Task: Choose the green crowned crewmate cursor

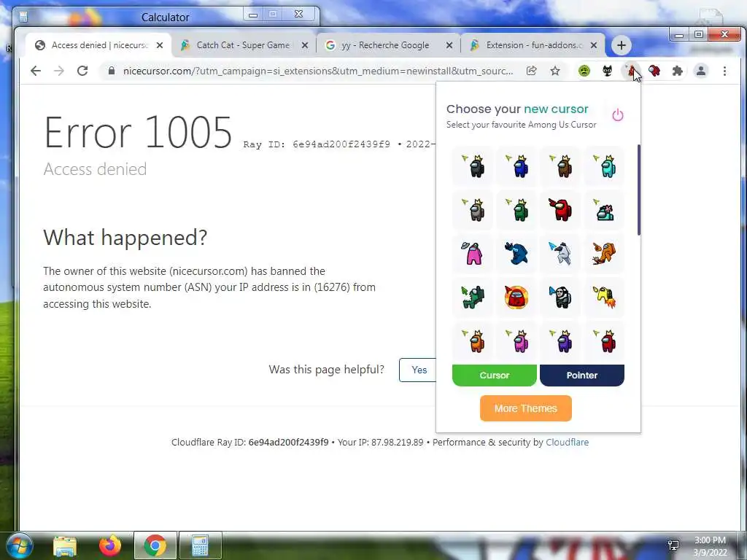Action: 517,210
